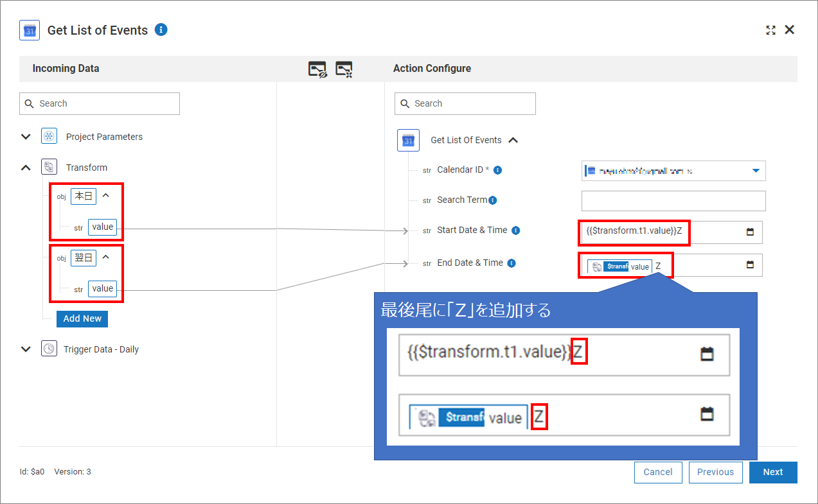
Task: Collapse the Get List Of Events section
Action: coord(513,140)
